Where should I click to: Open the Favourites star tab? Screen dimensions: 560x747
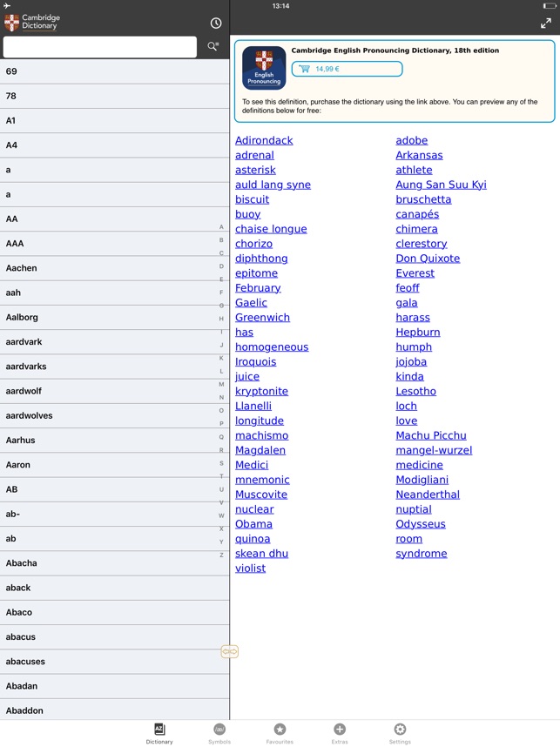[280, 734]
